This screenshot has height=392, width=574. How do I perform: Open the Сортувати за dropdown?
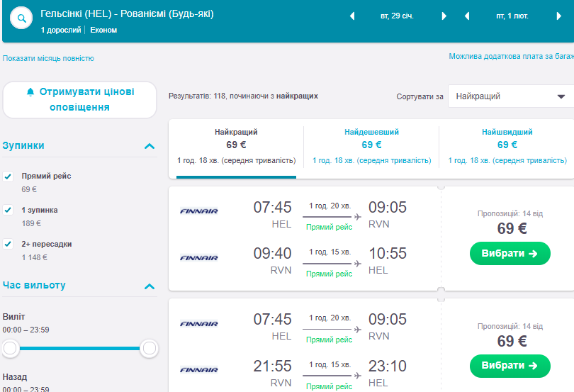point(510,96)
